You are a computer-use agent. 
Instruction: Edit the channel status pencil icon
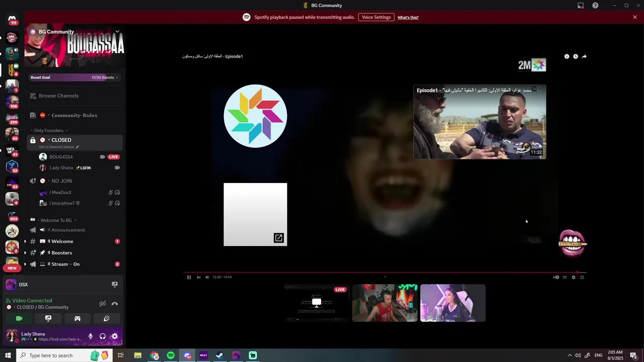(77, 147)
